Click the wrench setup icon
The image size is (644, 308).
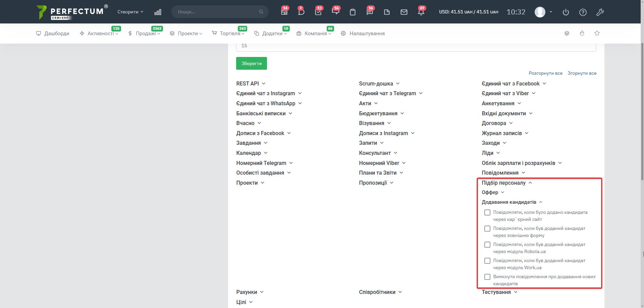pos(600,12)
